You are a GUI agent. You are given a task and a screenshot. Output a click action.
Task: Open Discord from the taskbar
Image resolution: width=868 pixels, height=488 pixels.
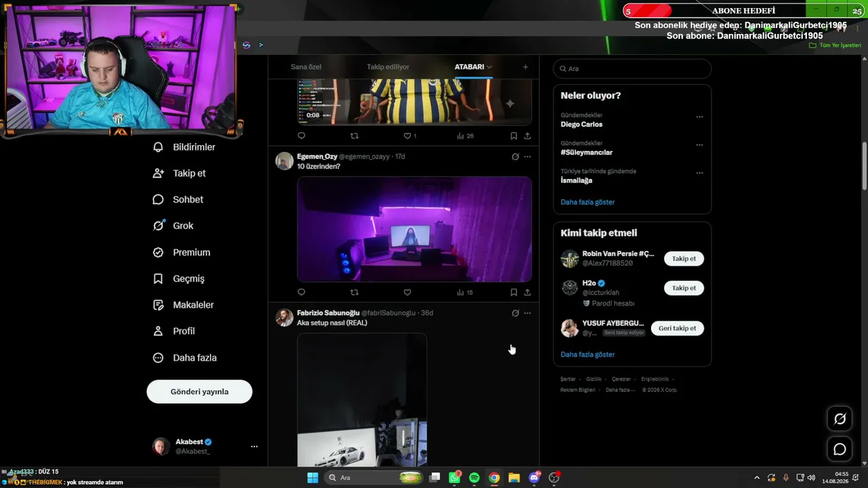click(534, 478)
